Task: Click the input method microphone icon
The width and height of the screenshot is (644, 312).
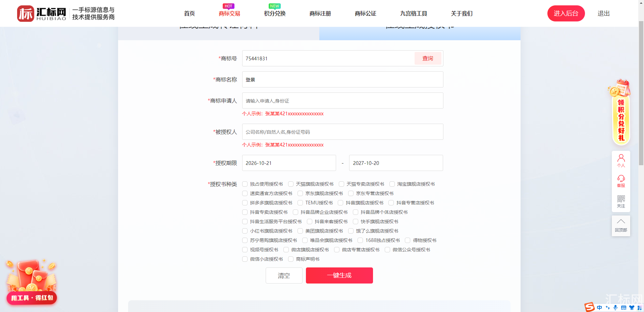Action: click(x=615, y=308)
